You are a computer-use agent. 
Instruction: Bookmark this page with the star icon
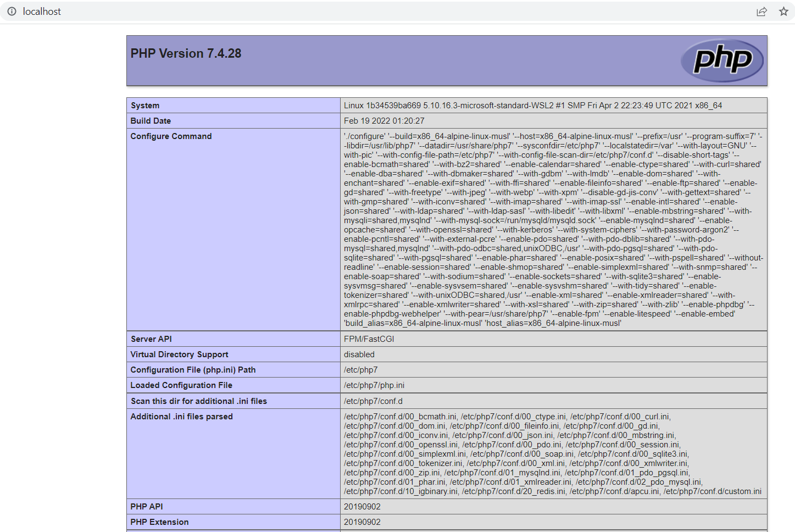(783, 12)
